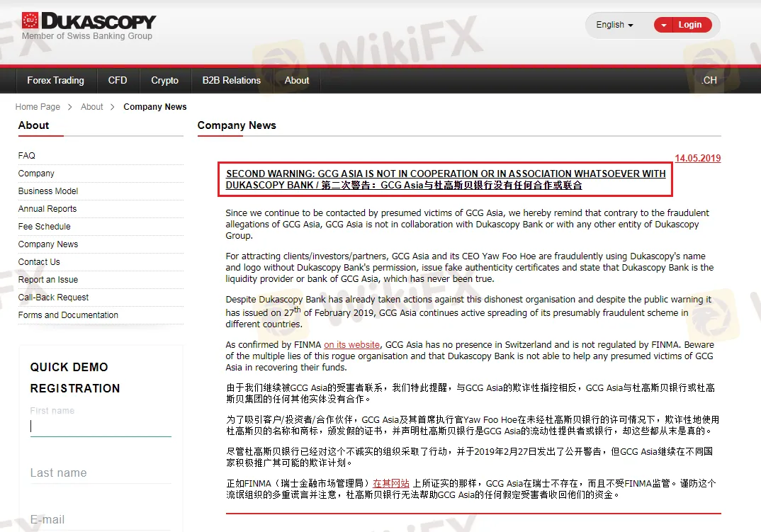Click the About sidebar heading

(x=33, y=125)
